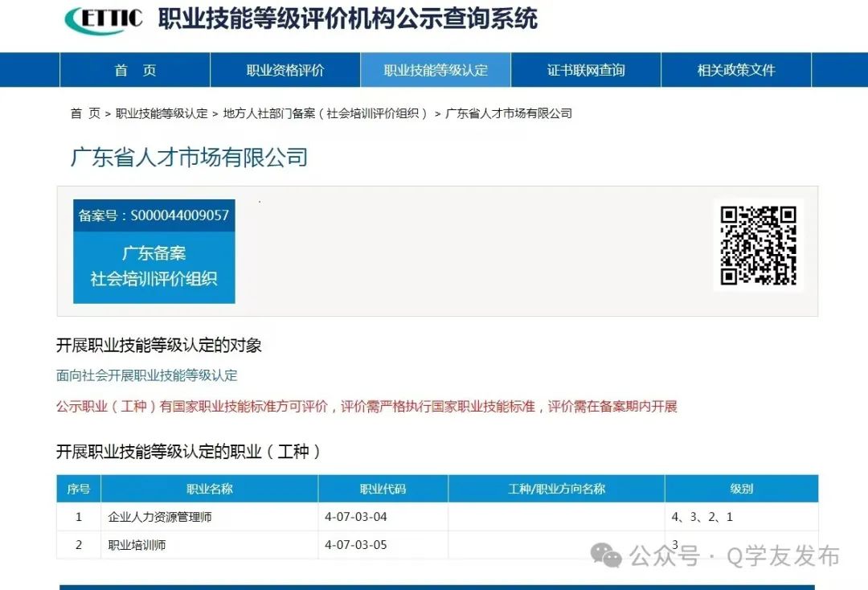Click the site title 职业技能等级评价机构公示查询系统
The height and width of the screenshot is (590, 868).
(348, 18)
